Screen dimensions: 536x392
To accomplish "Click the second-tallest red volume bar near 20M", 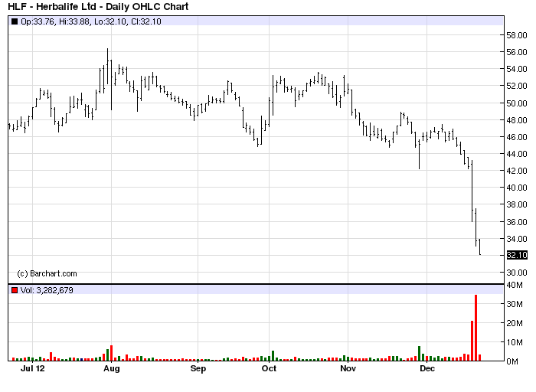I will tap(472, 341).
